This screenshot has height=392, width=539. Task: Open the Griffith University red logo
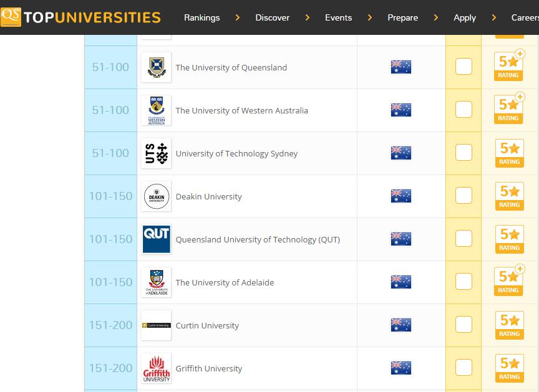click(156, 368)
